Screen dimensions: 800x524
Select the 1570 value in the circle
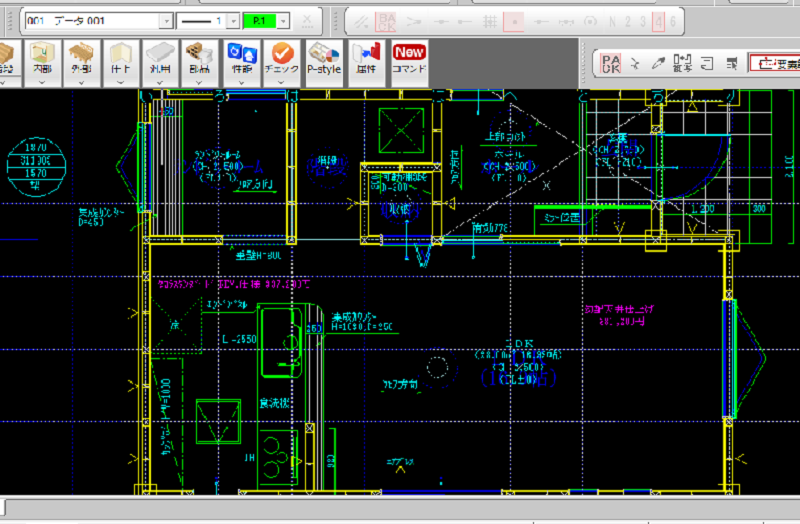pos(36,173)
